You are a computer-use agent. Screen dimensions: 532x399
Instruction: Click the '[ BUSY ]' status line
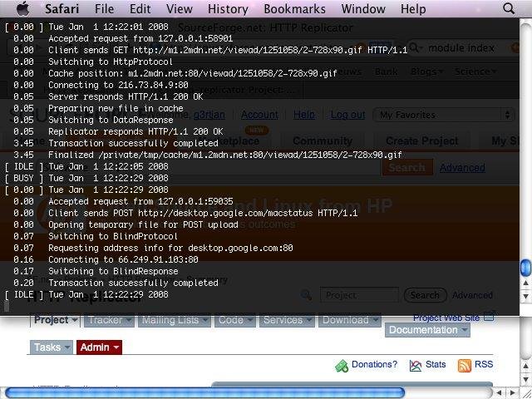pyautogui.click(x=86, y=178)
